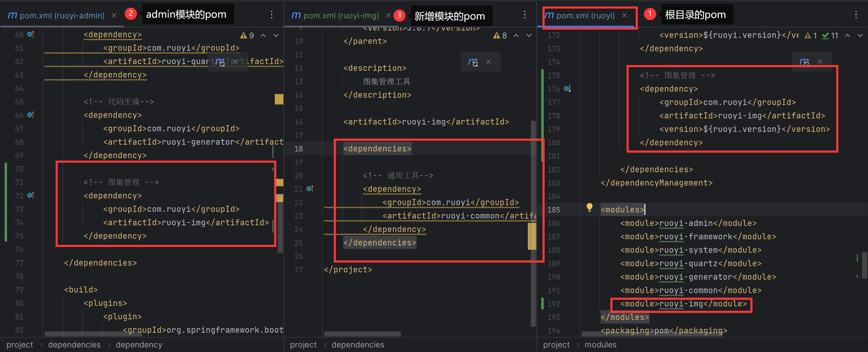Click warning indicator showing 9 in admin pom
Screen dimensions: 868x352
[247, 36]
